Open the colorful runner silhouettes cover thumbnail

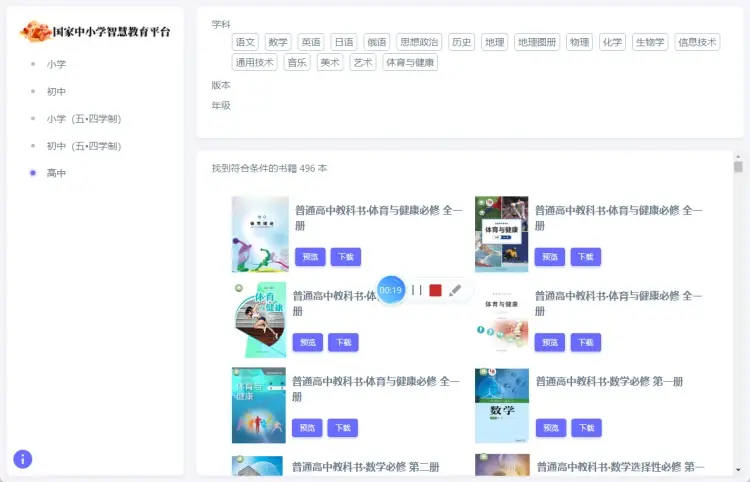coord(259,405)
